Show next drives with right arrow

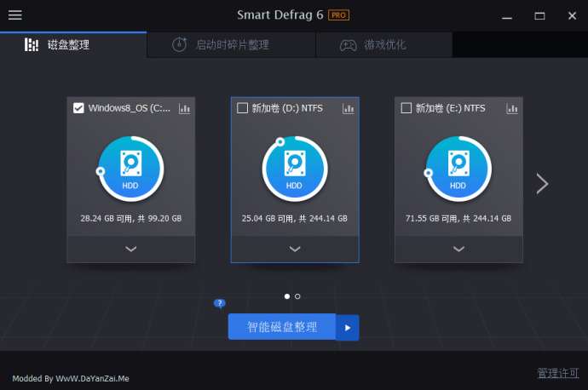coord(542,183)
